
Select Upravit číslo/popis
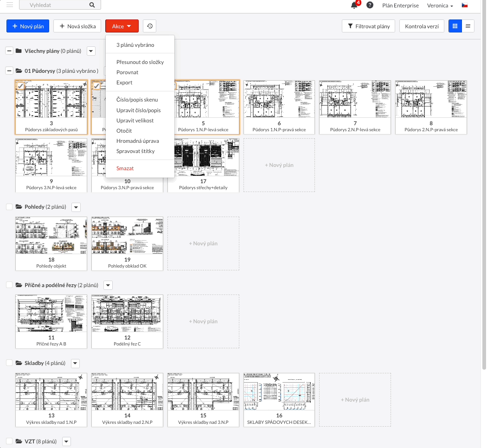coord(140,110)
